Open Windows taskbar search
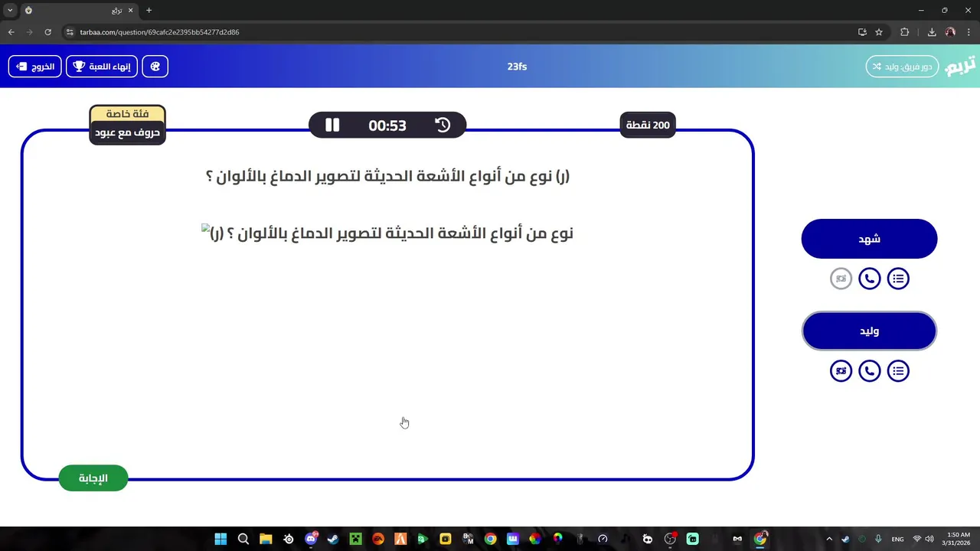 point(243,539)
